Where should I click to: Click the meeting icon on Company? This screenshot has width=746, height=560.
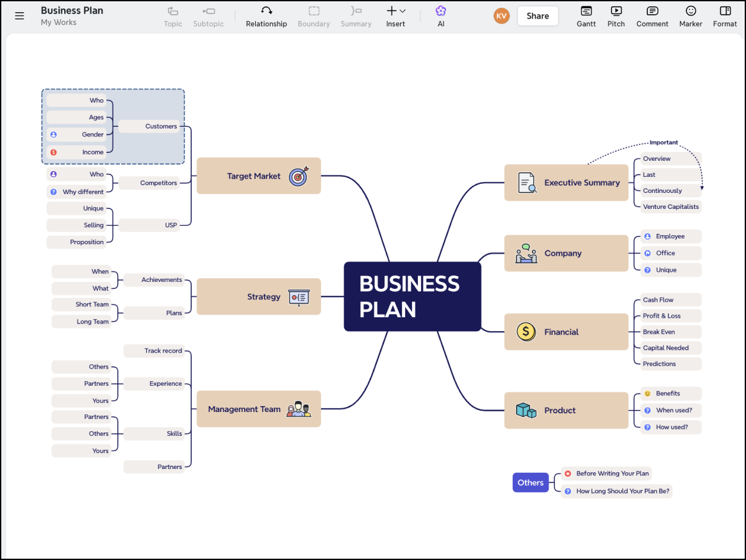pyautogui.click(x=526, y=254)
